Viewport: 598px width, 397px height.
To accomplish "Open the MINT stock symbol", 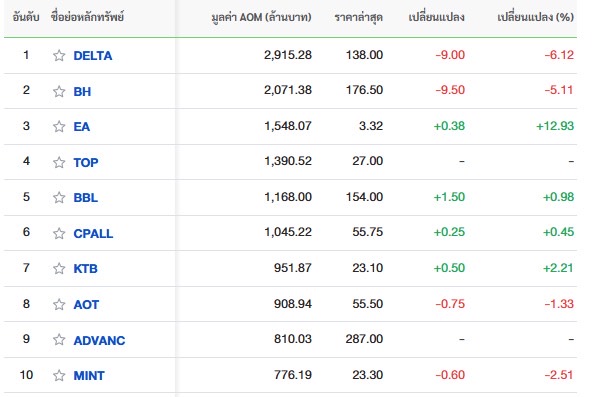I will [x=89, y=376].
